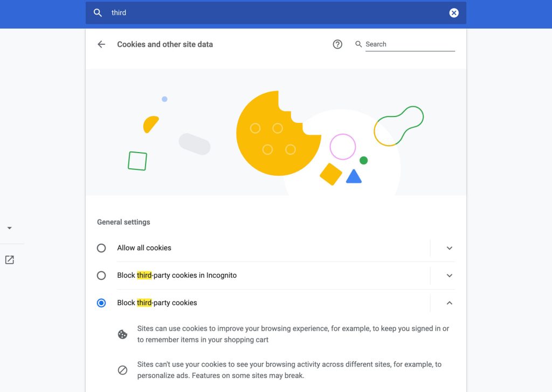The height and width of the screenshot is (392, 552).
Task: Click the General settings section heading
Action: (123, 222)
